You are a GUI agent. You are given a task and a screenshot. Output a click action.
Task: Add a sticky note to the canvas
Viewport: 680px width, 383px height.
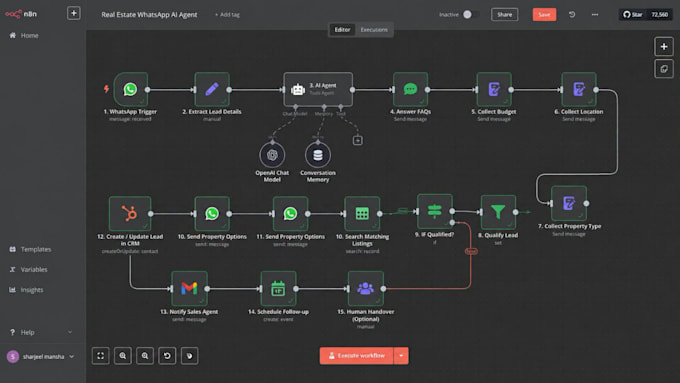point(664,69)
